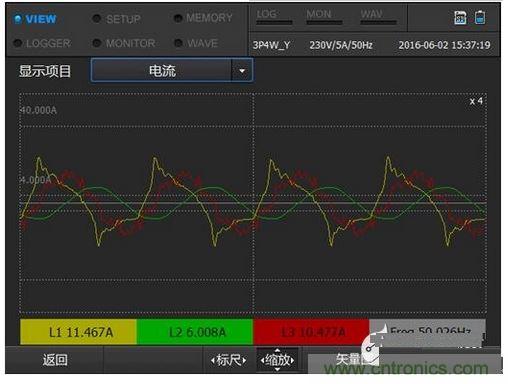This screenshot has width=508, height=384.
Task: Click the left arrow beside 标尺
Action: coord(212,360)
